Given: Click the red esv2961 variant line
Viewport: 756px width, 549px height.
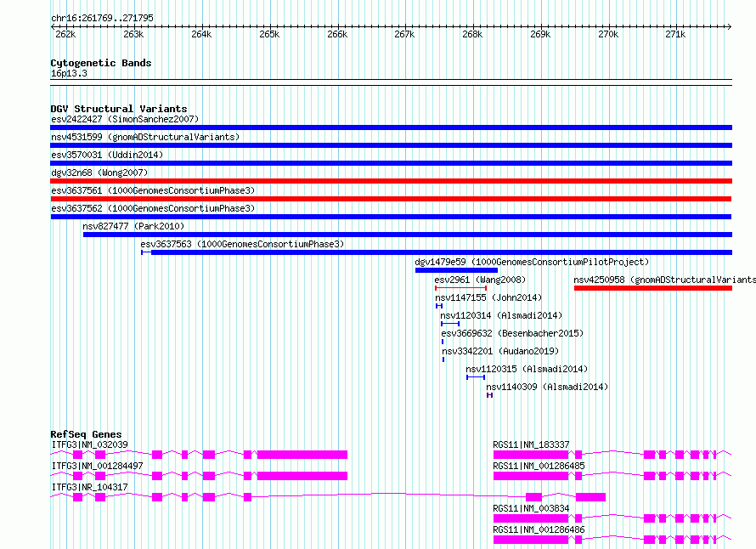Looking at the screenshot, I should (460, 288).
